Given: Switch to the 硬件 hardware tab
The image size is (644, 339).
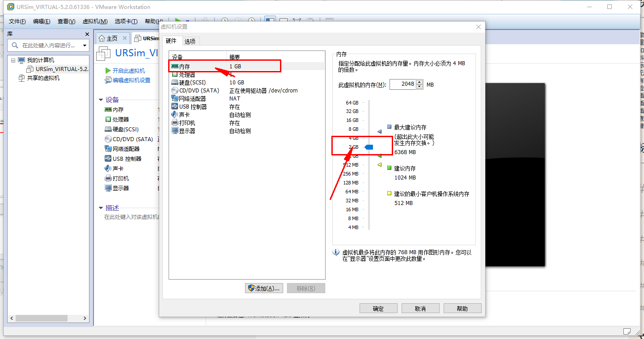Looking at the screenshot, I should (x=171, y=41).
